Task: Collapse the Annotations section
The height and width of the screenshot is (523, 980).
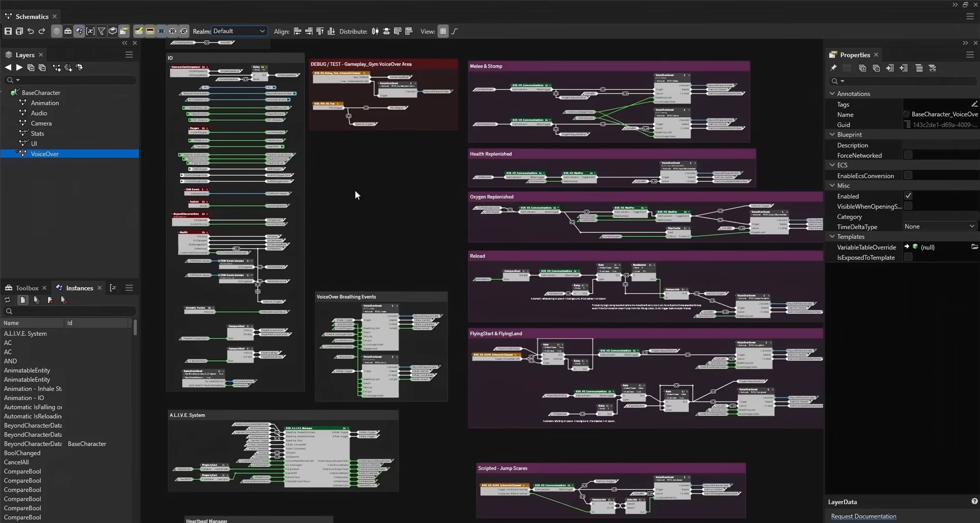Action: click(x=832, y=94)
